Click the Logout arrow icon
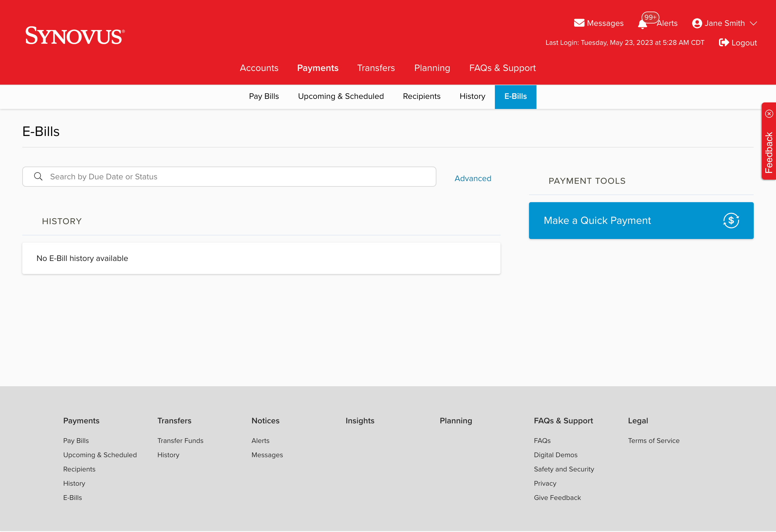Viewport: 776px width, 532px height. point(723,42)
